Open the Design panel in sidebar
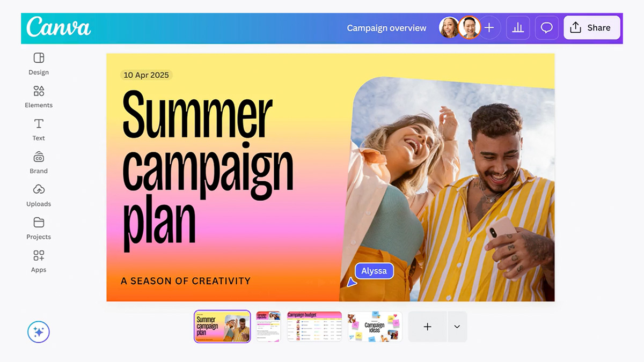 (39, 64)
